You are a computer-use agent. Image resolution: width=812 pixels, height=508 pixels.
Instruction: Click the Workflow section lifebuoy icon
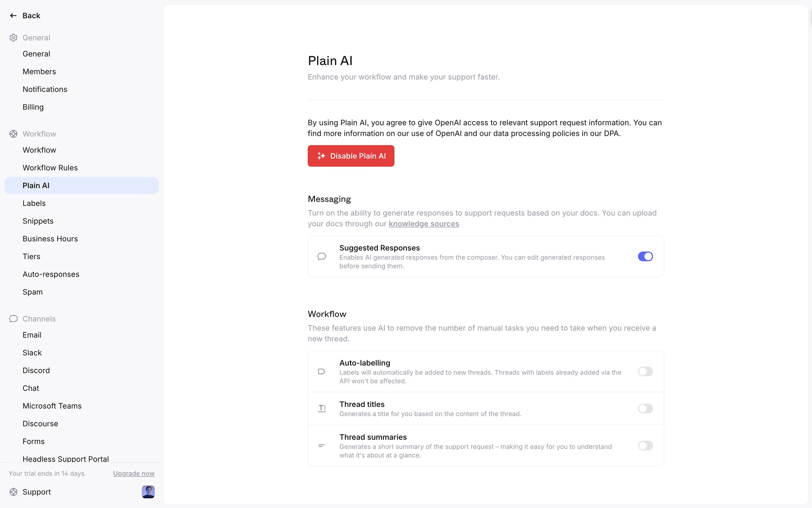pos(14,134)
